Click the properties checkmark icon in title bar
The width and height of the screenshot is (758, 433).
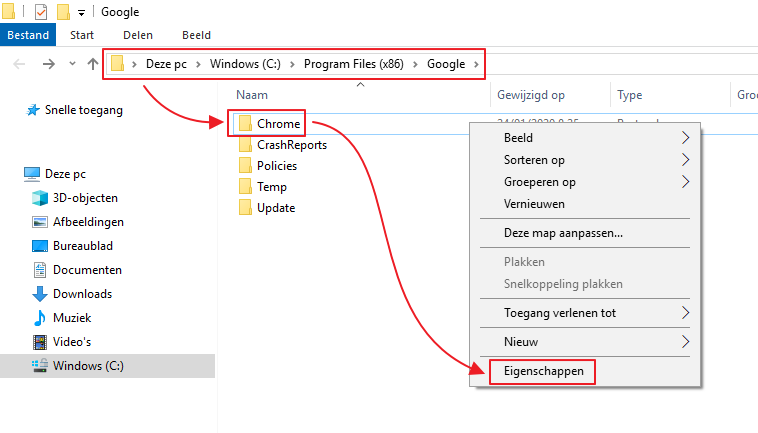pos(41,12)
